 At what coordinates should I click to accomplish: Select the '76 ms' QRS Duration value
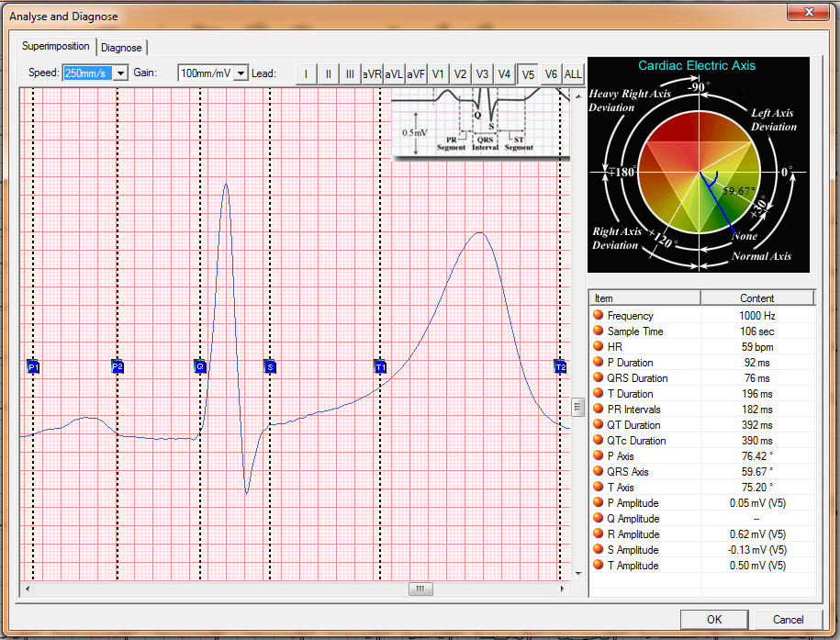(757, 378)
